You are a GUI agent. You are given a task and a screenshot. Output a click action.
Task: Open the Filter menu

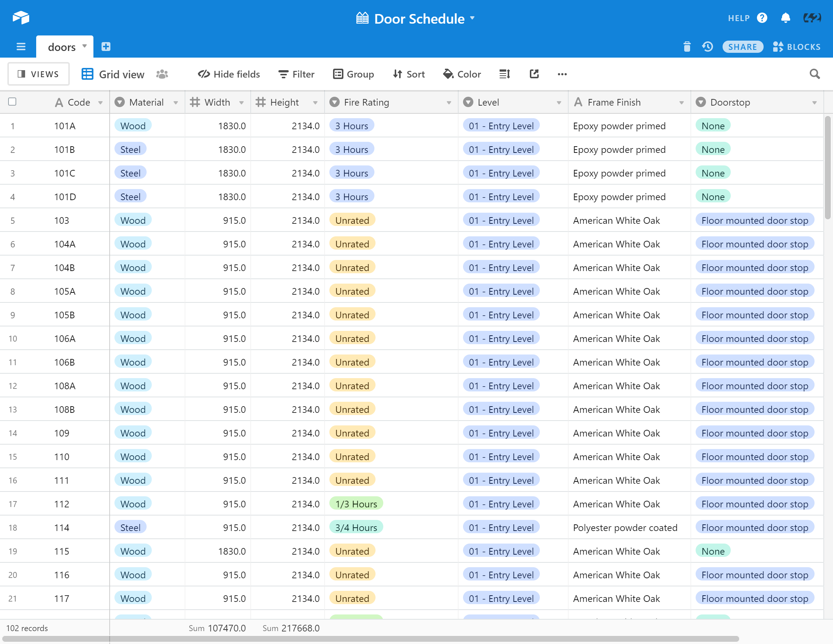pos(296,74)
